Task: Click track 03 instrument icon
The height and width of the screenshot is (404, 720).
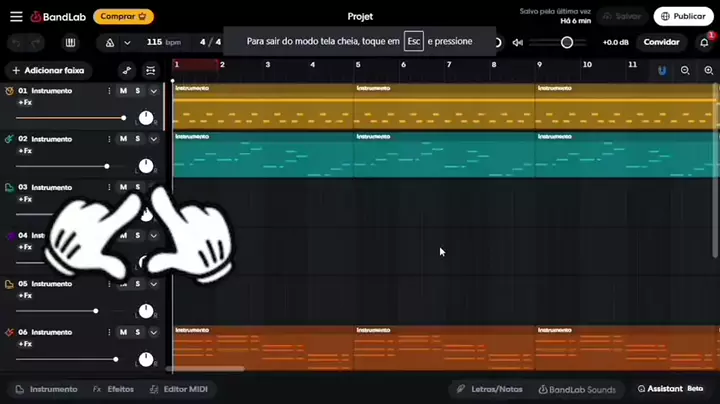Action: [9, 187]
